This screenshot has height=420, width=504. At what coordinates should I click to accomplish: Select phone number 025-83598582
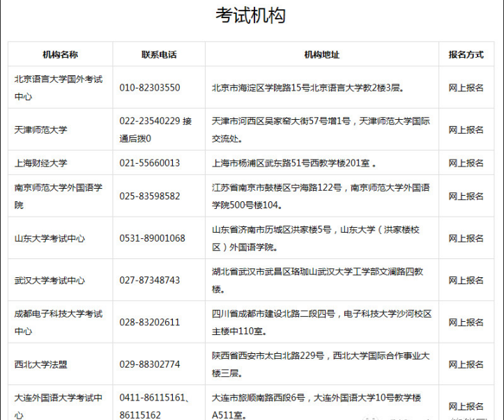point(150,196)
